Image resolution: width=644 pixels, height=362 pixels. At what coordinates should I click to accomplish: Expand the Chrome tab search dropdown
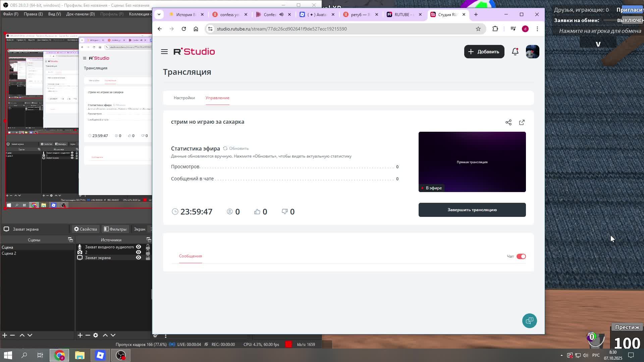pyautogui.click(x=159, y=14)
